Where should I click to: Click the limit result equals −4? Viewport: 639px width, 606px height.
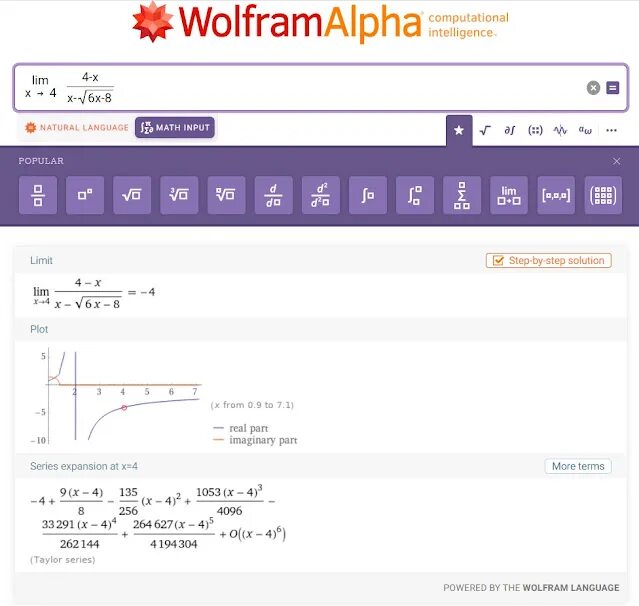coord(94,293)
